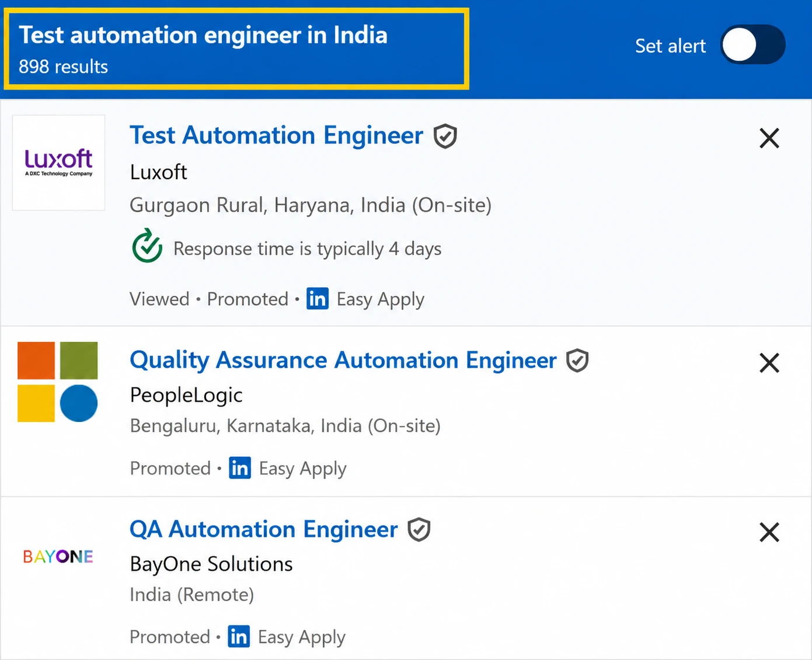Screen dimensions: 812x660
Task: Click the BayOne company logo
Action: click(58, 556)
